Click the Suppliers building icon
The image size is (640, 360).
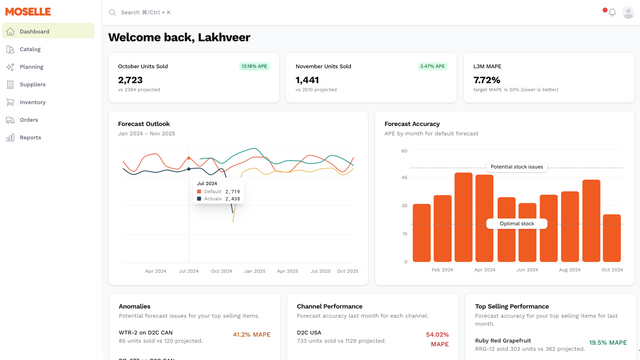pyautogui.click(x=10, y=84)
